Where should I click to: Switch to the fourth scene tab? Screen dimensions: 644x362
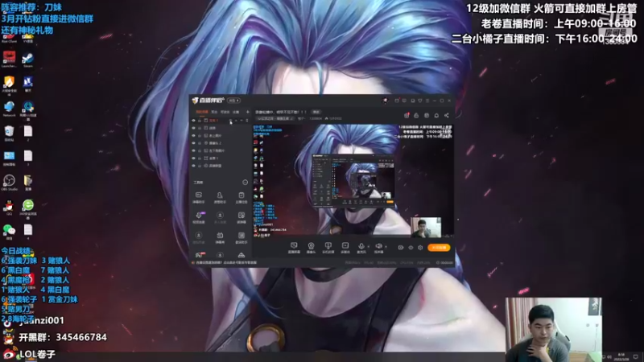pyautogui.click(x=236, y=112)
